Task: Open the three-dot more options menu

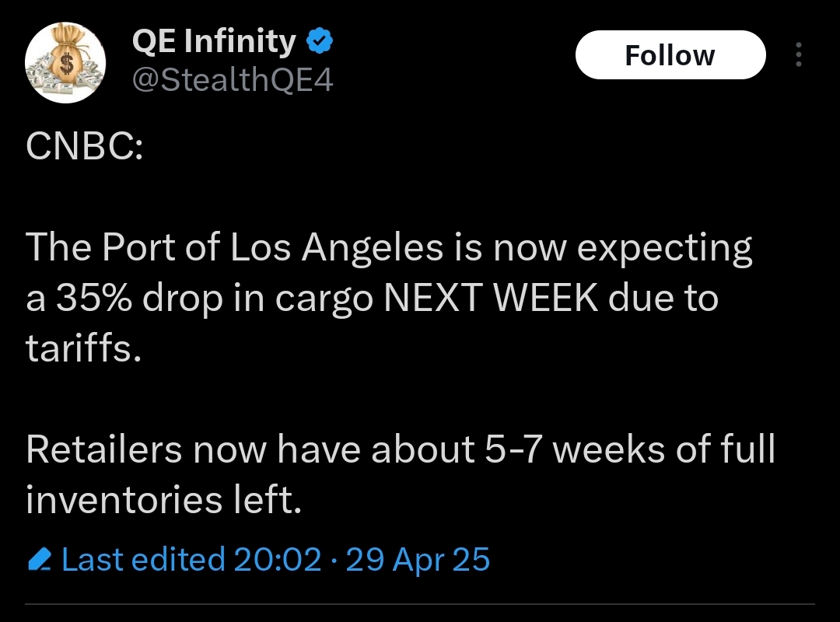Action: coord(798,54)
